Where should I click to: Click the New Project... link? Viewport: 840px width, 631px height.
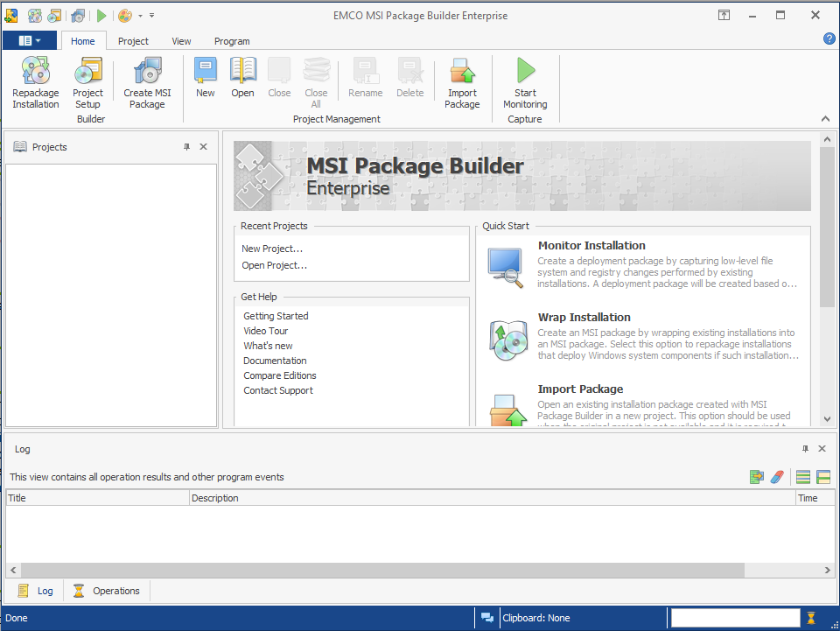click(x=272, y=249)
